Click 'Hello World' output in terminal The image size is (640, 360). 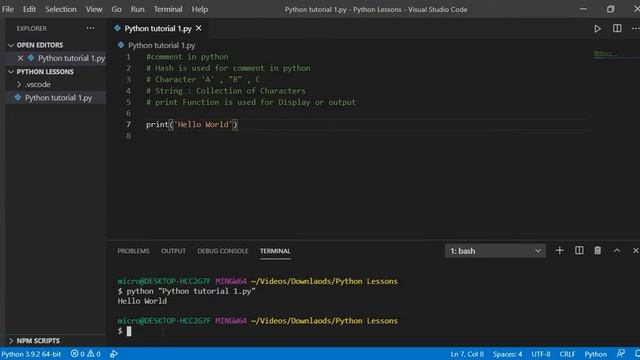142,301
